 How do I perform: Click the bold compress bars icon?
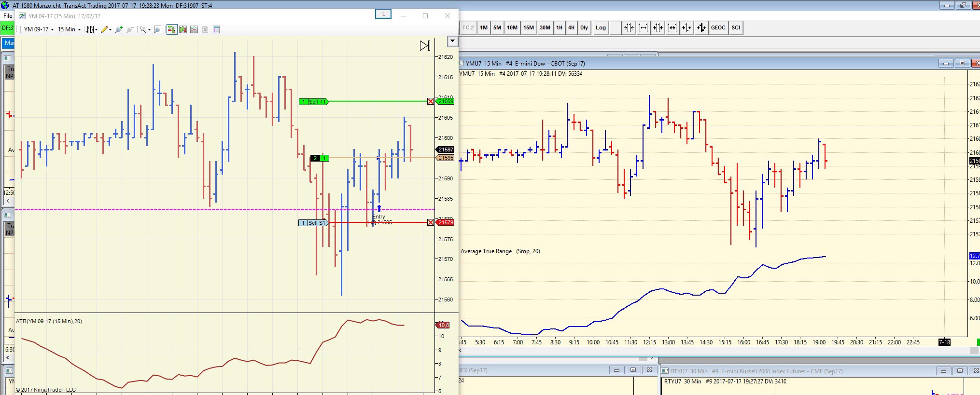coord(658,27)
